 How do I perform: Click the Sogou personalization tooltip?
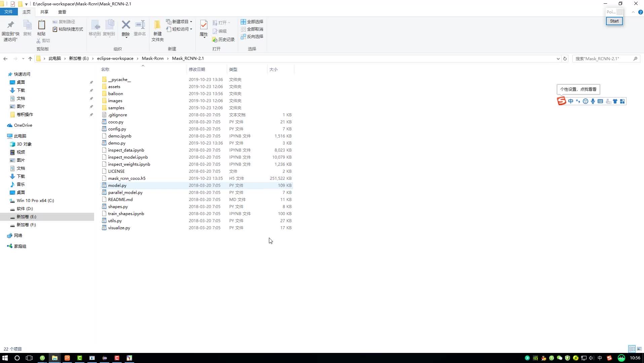[578, 89]
